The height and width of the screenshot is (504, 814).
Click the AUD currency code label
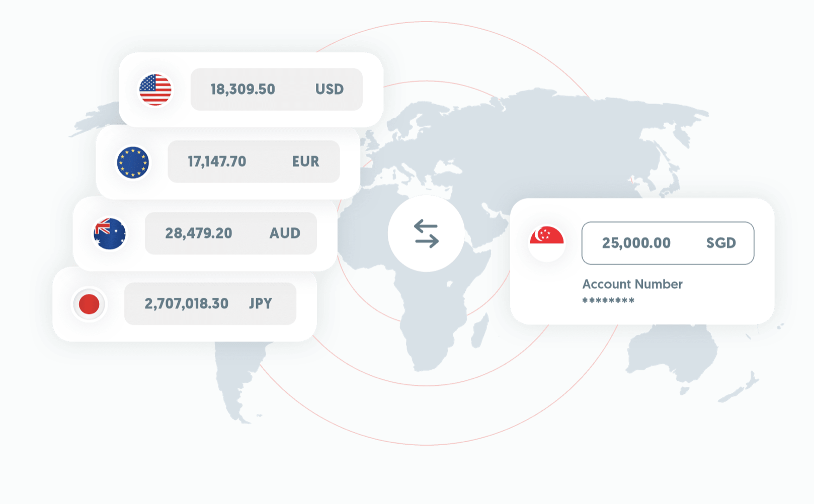tap(285, 233)
